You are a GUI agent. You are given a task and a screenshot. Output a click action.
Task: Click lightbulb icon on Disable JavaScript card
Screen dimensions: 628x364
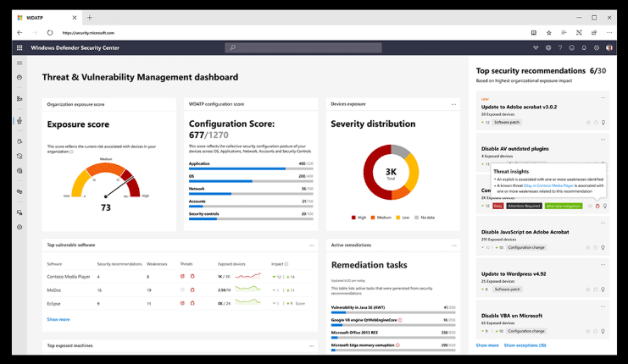[x=603, y=247]
